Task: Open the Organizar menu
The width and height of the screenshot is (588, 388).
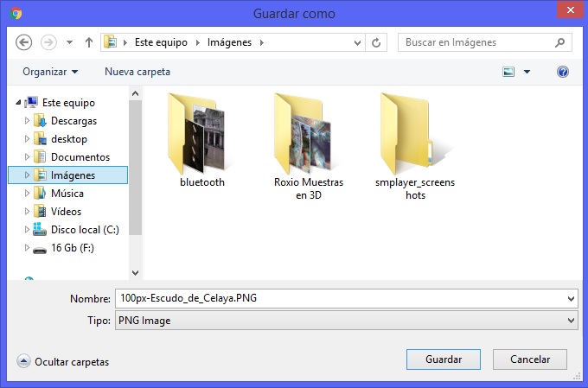Action: point(50,72)
